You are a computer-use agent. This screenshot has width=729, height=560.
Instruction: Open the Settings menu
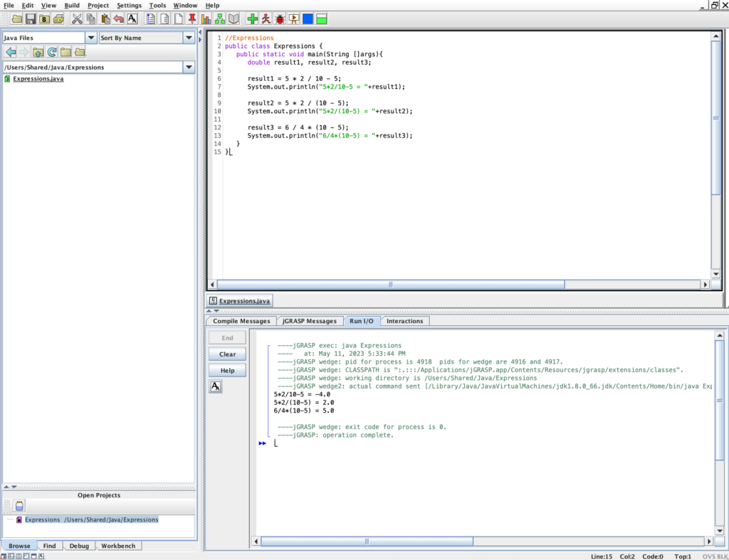(130, 6)
